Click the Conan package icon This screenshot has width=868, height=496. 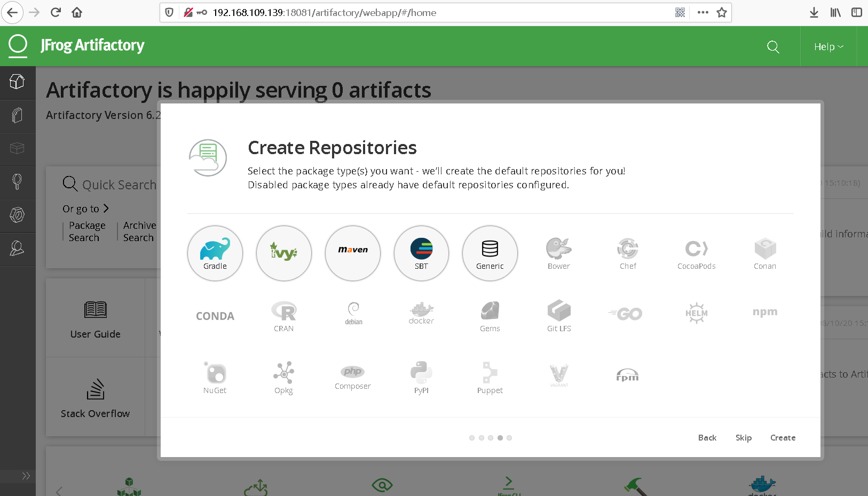[765, 253]
